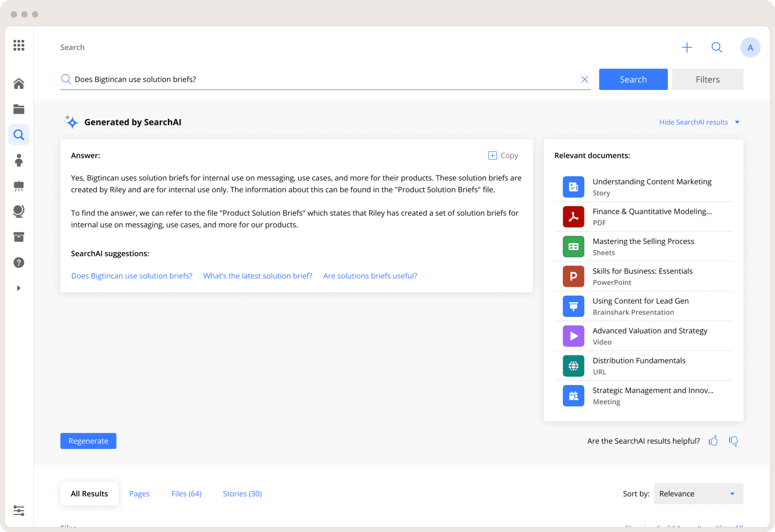Image resolution: width=775 pixels, height=532 pixels.
Task: Select Using Content for Lead Gen title
Action: coord(641,301)
